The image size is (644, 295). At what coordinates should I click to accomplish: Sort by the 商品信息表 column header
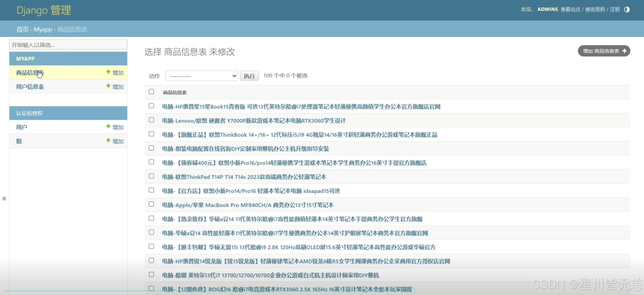pyautogui.click(x=175, y=92)
